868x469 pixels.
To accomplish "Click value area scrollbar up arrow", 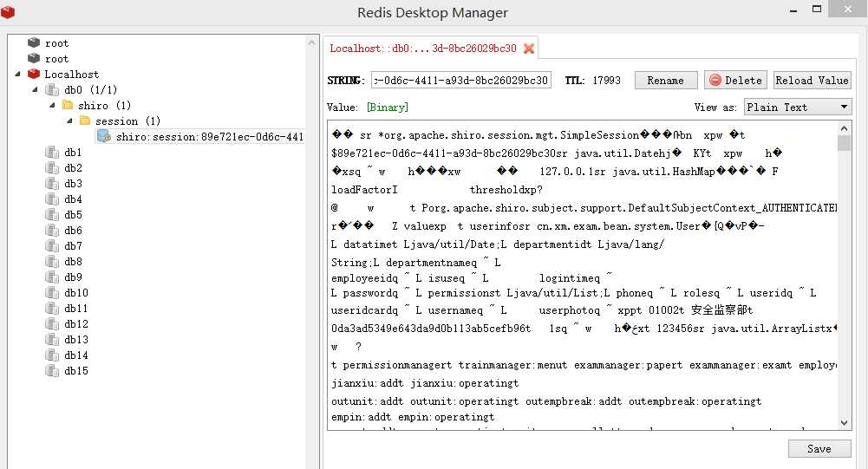I will pyautogui.click(x=845, y=128).
